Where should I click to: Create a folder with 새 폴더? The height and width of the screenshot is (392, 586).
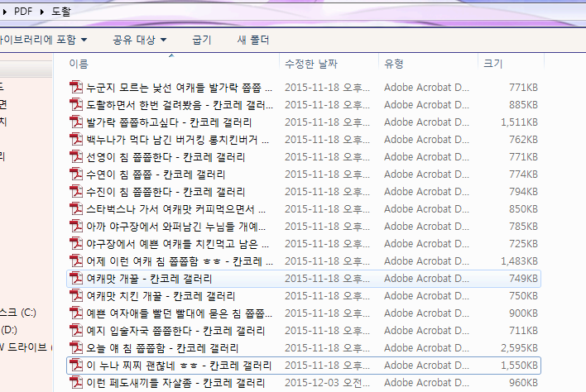coord(253,39)
